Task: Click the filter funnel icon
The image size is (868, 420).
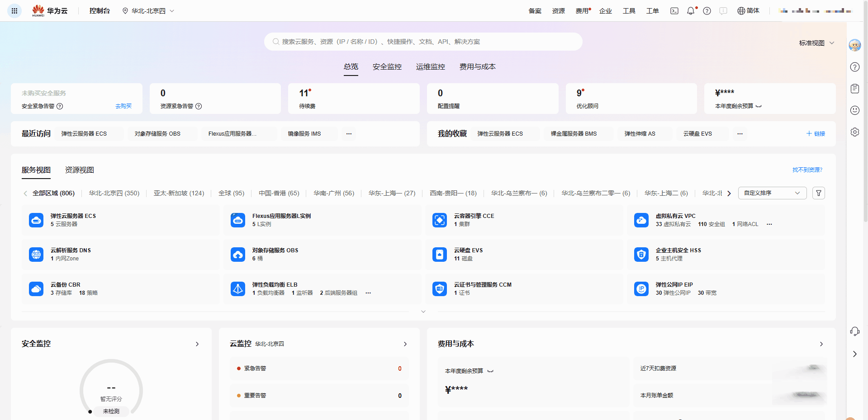Action: [819, 193]
